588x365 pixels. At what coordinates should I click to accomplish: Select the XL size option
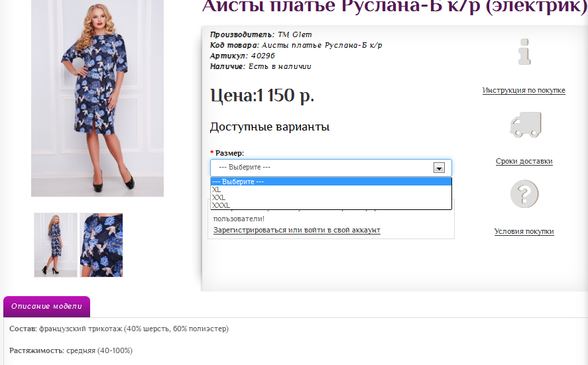coord(331,189)
